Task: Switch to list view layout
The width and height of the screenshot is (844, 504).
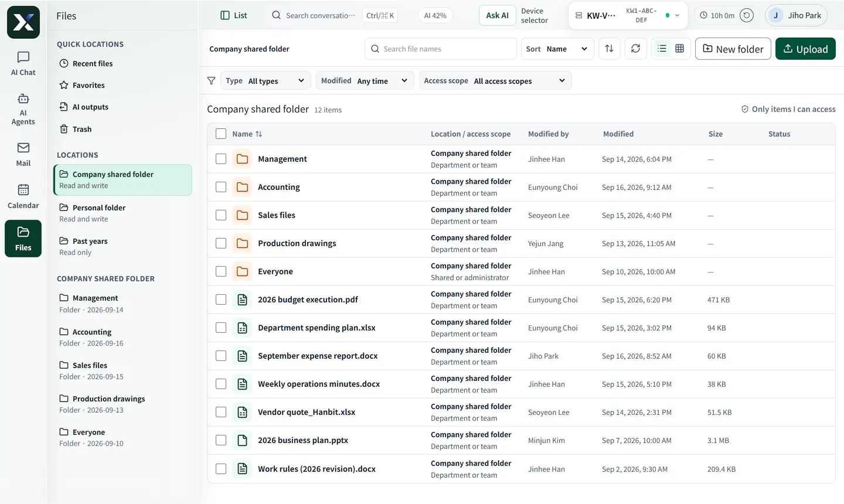Action: pos(662,49)
